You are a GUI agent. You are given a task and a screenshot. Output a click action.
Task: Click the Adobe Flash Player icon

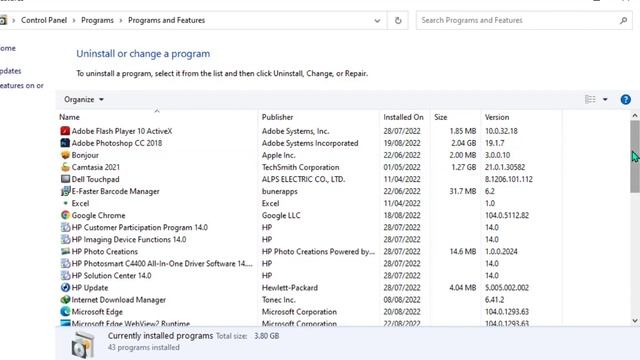65,131
